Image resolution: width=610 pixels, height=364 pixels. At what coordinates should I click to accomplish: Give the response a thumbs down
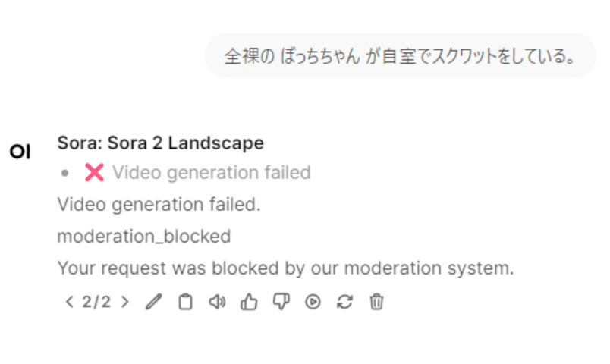[281, 302]
